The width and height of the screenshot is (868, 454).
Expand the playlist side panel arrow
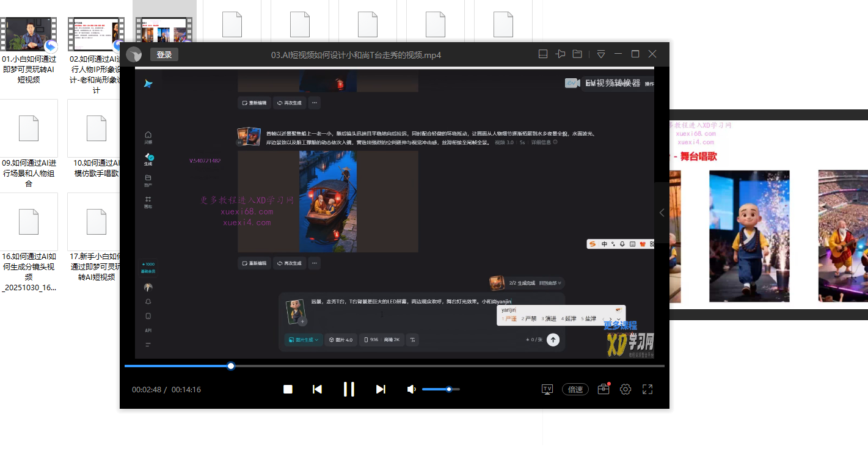point(662,213)
